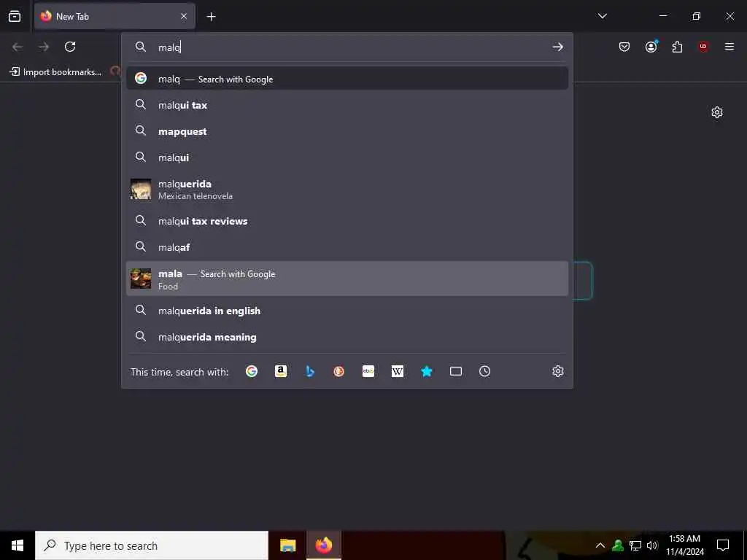Image resolution: width=747 pixels, height=560 pixels.
Task: Reload the current page
Action: [70, 47]
